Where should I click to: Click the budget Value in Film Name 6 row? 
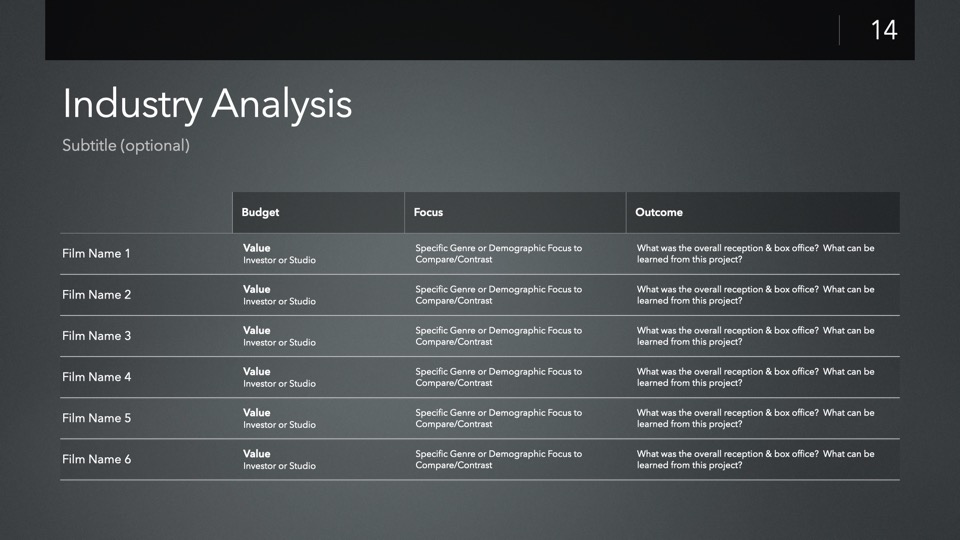[x=256, y=454]
